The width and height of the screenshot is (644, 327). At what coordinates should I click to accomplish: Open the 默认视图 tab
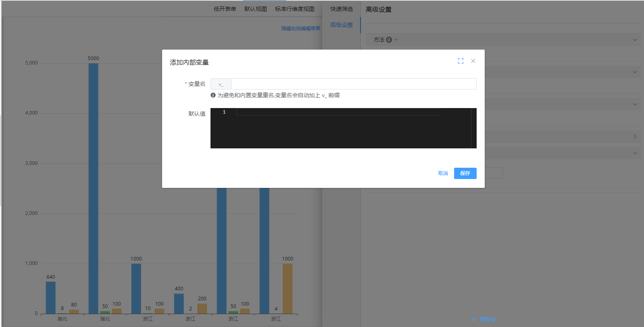255,9
